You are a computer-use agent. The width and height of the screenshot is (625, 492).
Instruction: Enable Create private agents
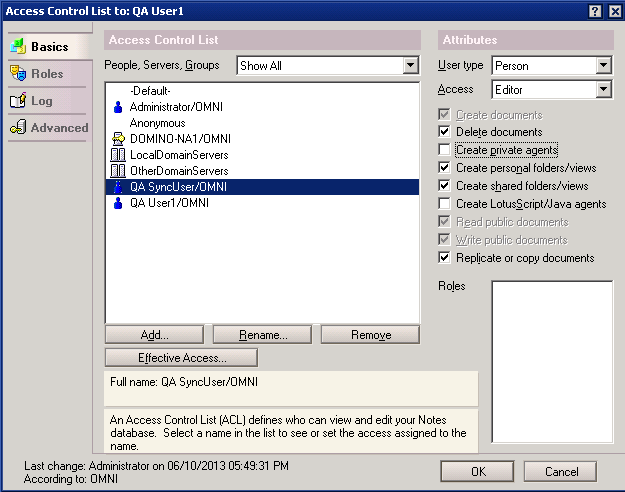(444, 150)
